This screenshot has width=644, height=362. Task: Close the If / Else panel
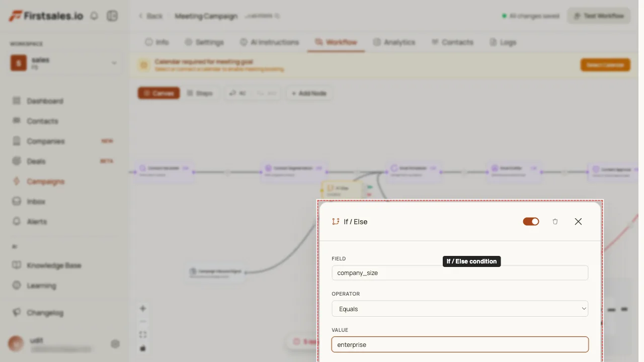click(x=578, y=222)
